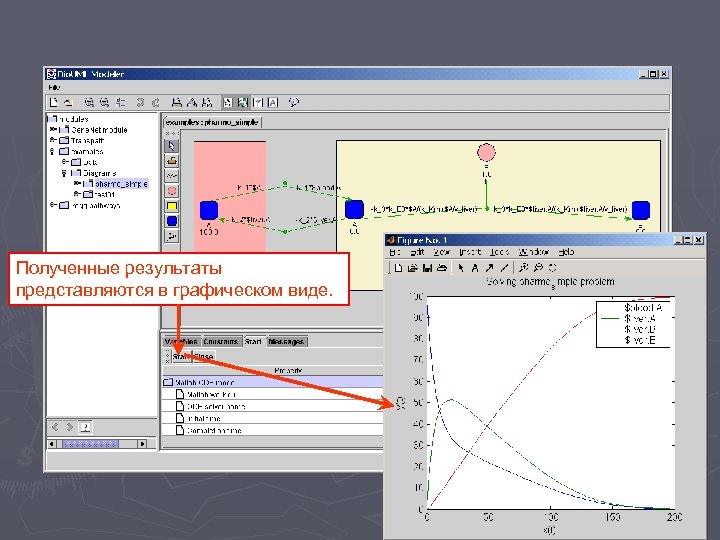Expand the Transpath tree node
This screenshot has height=540, width=720.
[53, 140]
